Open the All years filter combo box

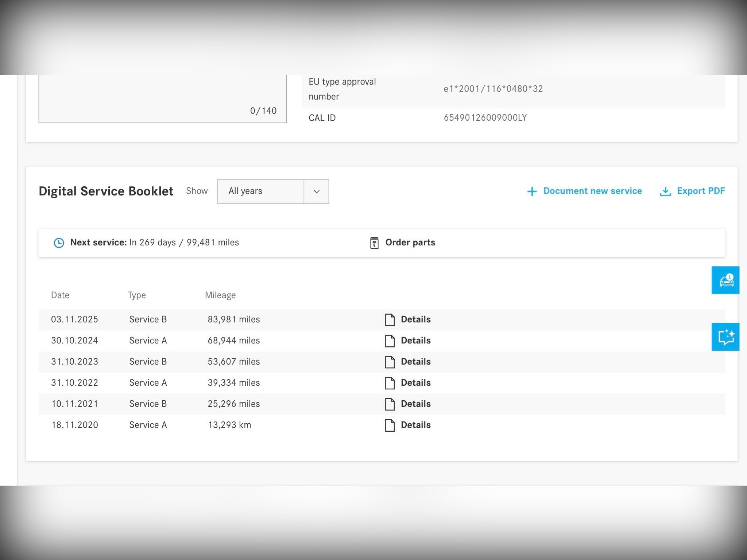tap(261, 191)
